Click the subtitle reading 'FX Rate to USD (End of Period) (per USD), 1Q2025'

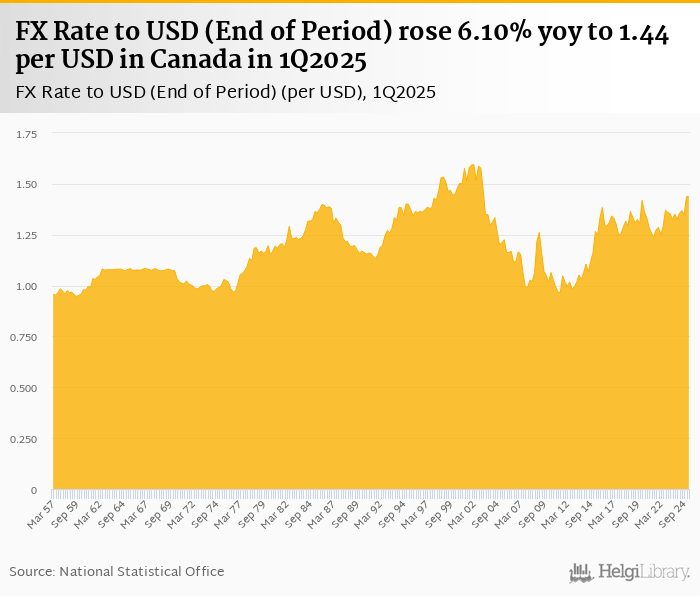[x=225, y=92]
